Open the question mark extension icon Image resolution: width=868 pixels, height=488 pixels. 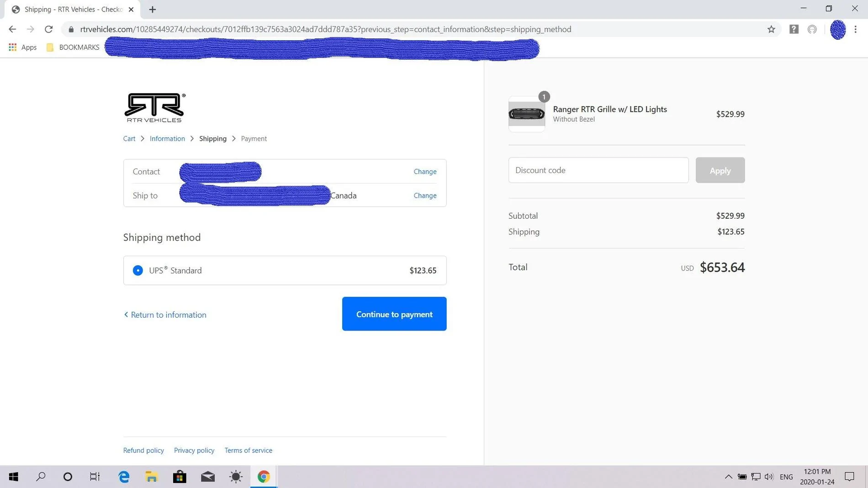click(x=794, y=29)
